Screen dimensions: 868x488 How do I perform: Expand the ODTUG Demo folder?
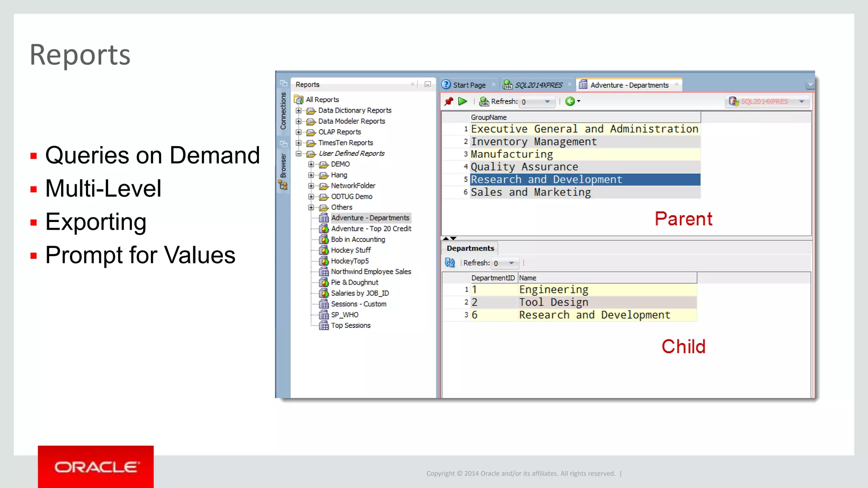311,197
